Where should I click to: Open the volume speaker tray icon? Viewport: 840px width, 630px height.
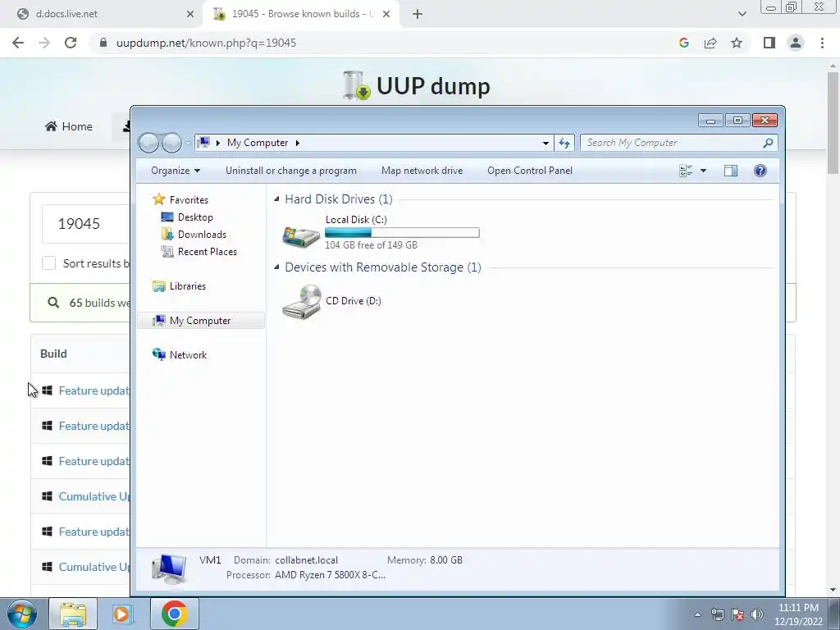(757, 614)
